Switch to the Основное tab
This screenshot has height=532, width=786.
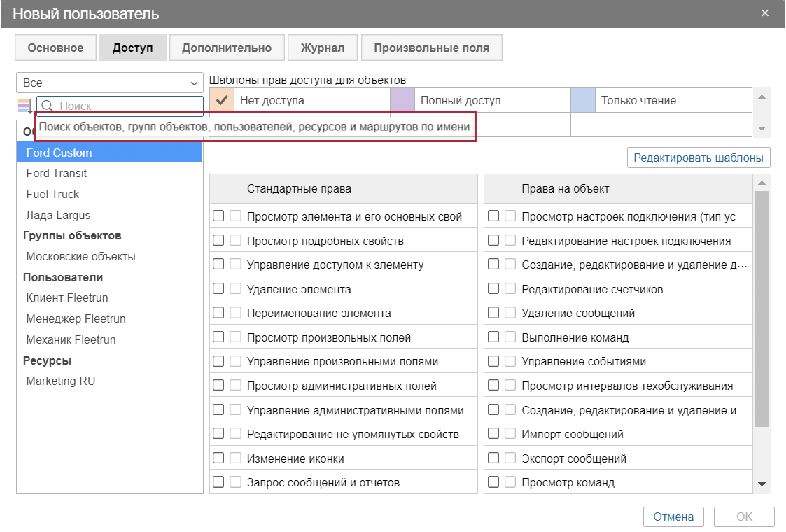coord(55,48)
